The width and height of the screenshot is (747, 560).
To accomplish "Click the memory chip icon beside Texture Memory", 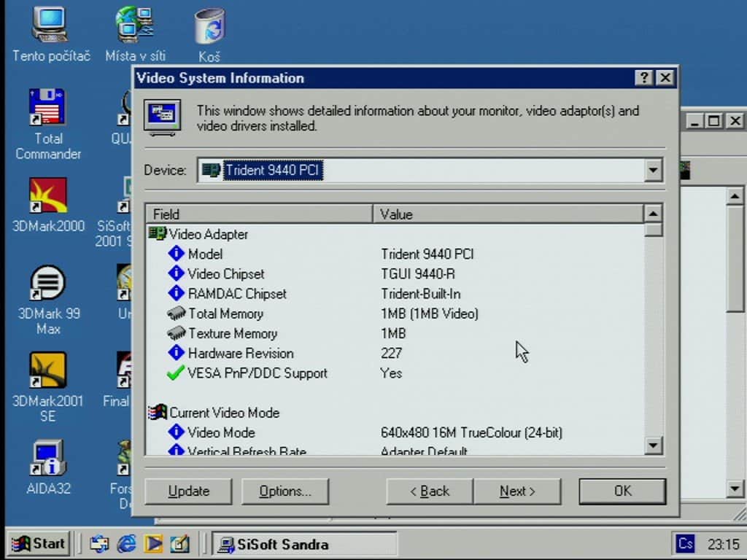I will 176,332.
